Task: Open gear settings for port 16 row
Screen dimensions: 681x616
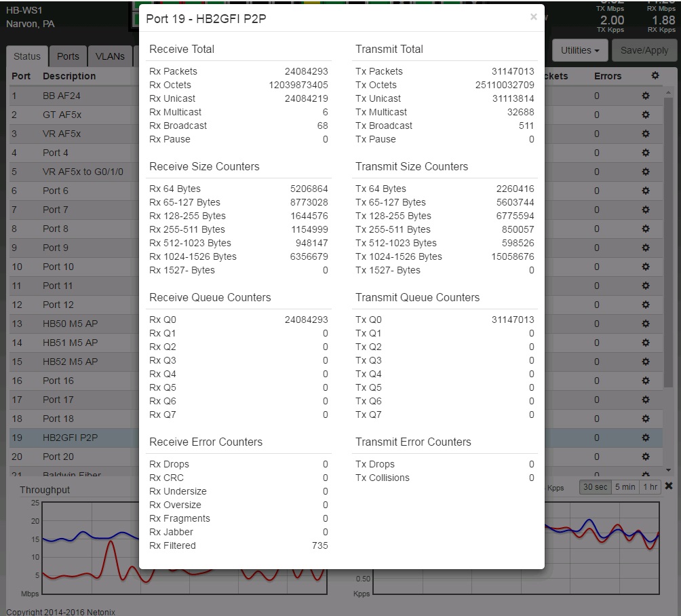Action: (x=646, y=381)
